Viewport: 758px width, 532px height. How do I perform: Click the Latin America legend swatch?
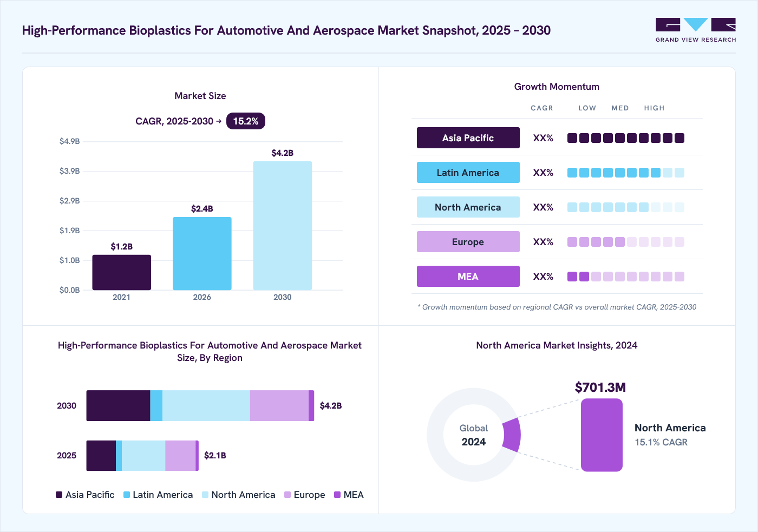coord(127,495)
